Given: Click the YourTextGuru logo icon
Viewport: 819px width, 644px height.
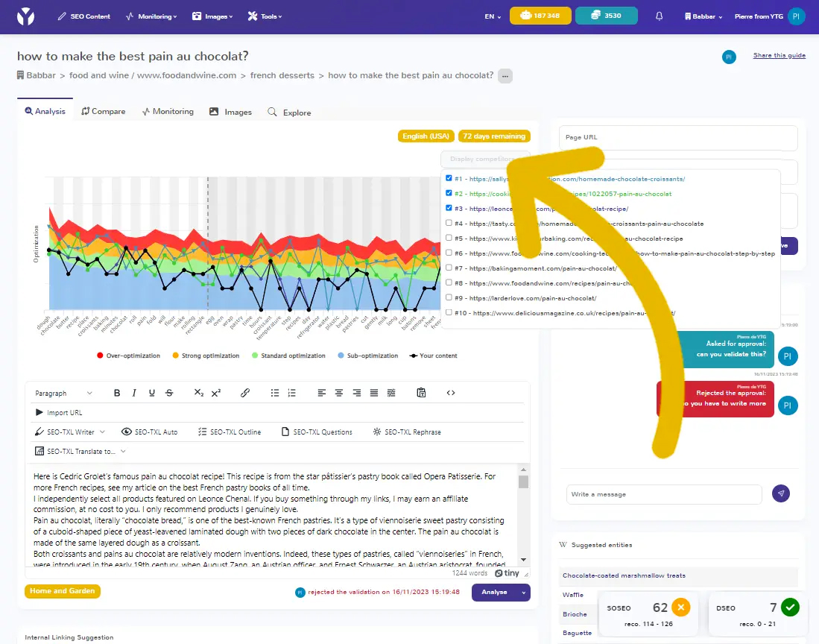Looking at the screenshot, I should [25, 16].
